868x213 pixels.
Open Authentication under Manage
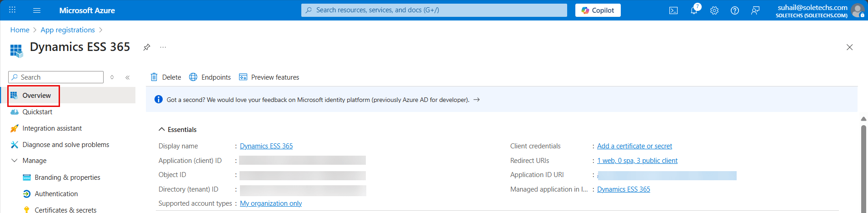(56, 194)
